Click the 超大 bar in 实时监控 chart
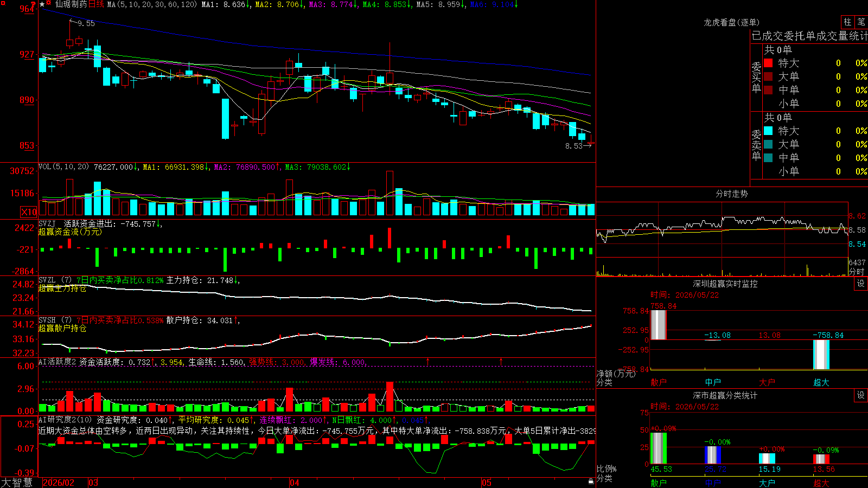The image size is (868, 488). pos(821,355)
